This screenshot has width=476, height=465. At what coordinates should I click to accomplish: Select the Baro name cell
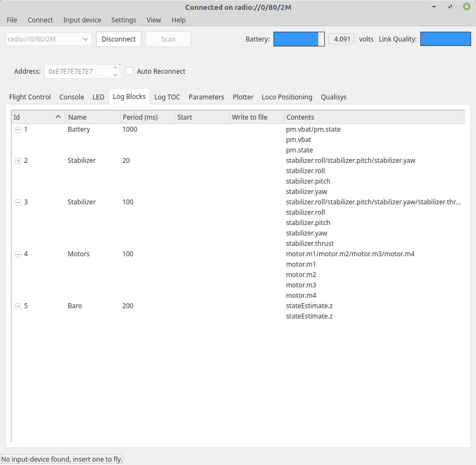pos(75,306)
